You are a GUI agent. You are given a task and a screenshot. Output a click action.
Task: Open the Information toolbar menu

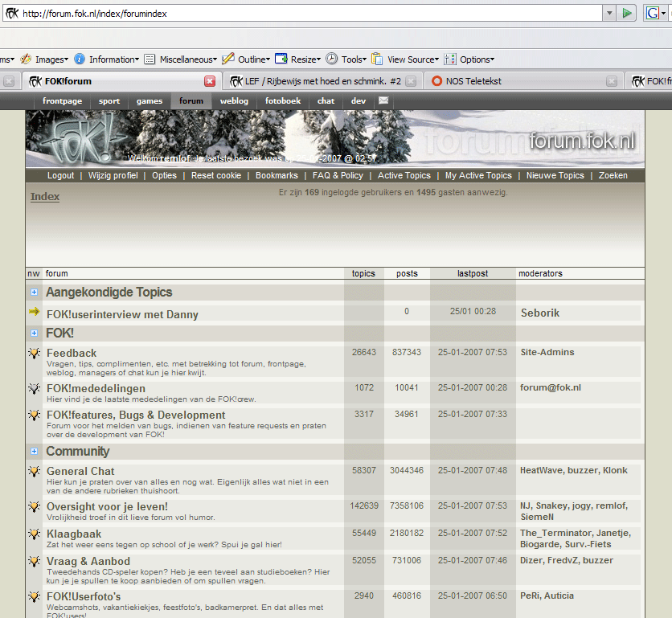(x=107, y=59)
